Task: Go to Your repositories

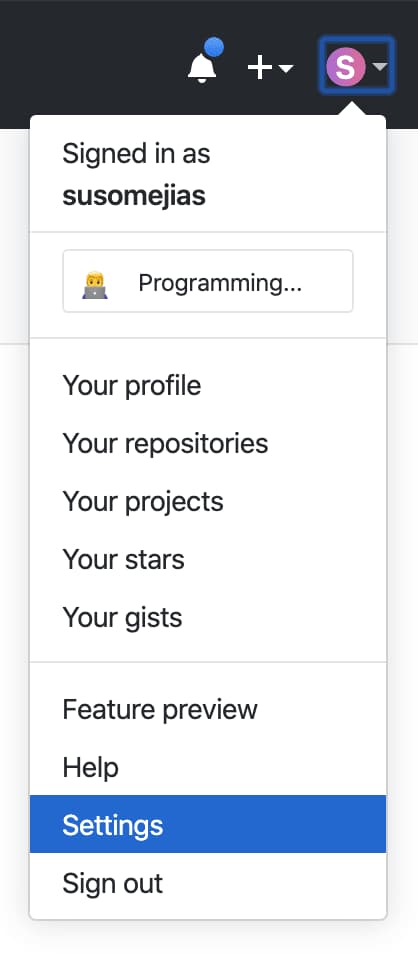Action: [208, 444]
